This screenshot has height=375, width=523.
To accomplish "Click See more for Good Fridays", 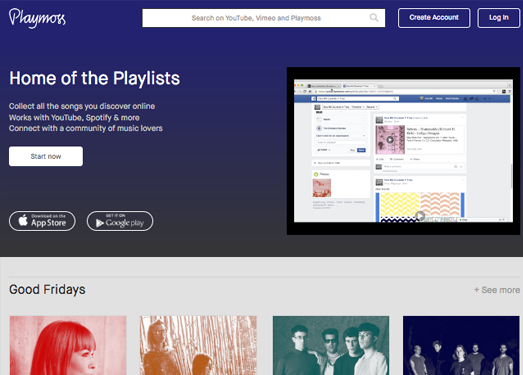I will click(497, 290).
